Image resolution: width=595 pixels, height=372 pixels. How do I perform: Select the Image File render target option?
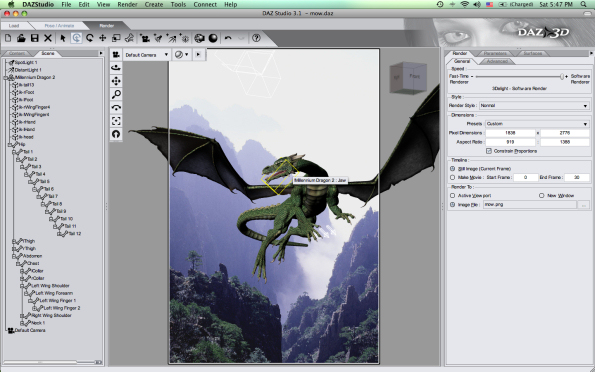tap(452, 204)
